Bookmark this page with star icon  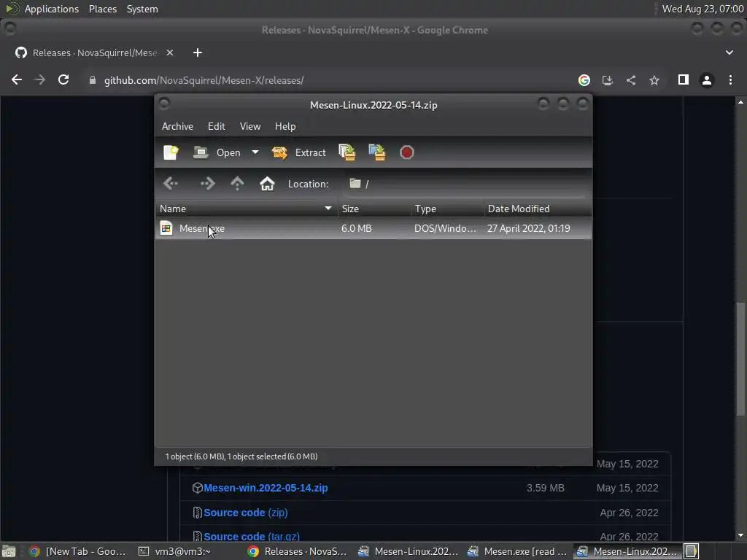[x=654, y=80]
